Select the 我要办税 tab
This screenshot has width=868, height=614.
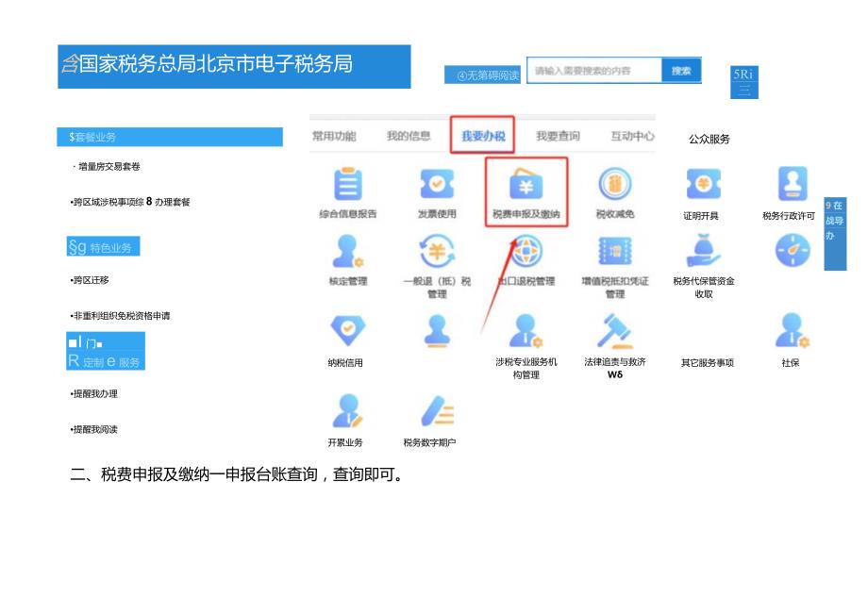[x=483, y=136]
